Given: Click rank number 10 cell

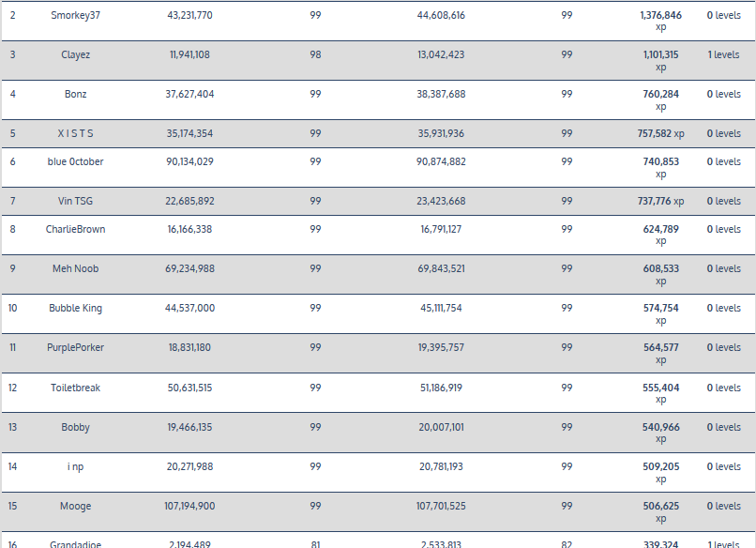Looking at the screenshot, I should point(12,308).
